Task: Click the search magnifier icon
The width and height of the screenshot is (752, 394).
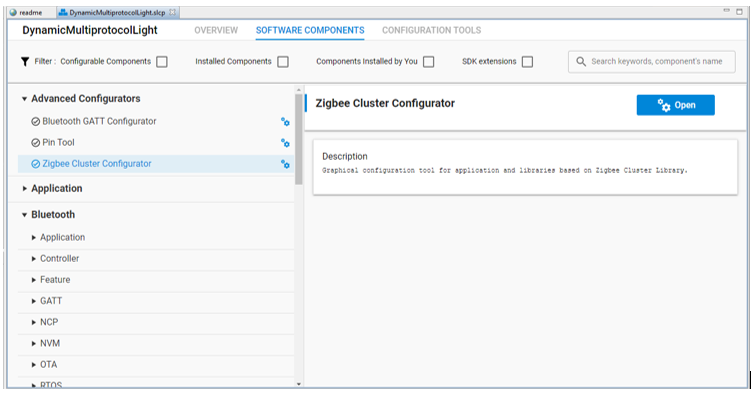Action: click(581, 61)
